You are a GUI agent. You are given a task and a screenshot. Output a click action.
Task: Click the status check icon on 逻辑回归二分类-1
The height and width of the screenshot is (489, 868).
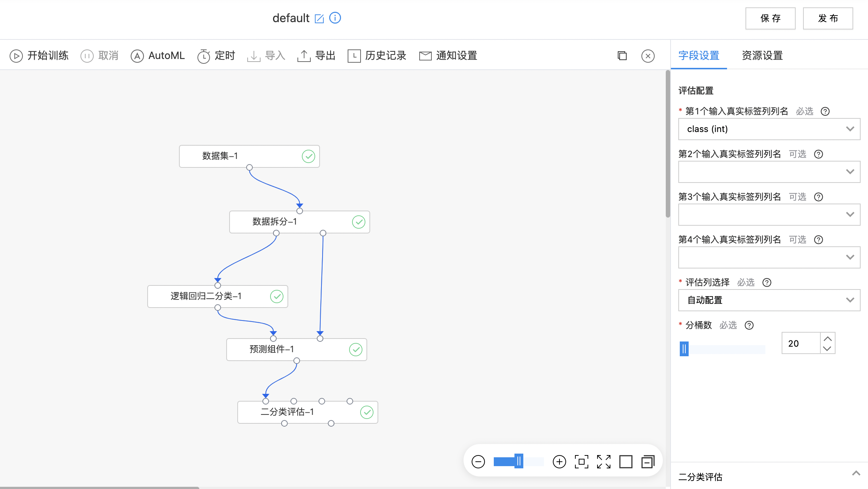click(x=277, y=296)
